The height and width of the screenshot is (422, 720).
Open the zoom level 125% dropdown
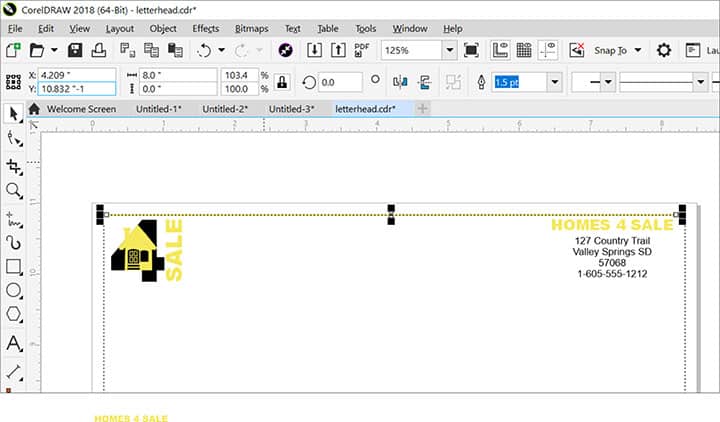pyautogui.click(x=449, y=50)
